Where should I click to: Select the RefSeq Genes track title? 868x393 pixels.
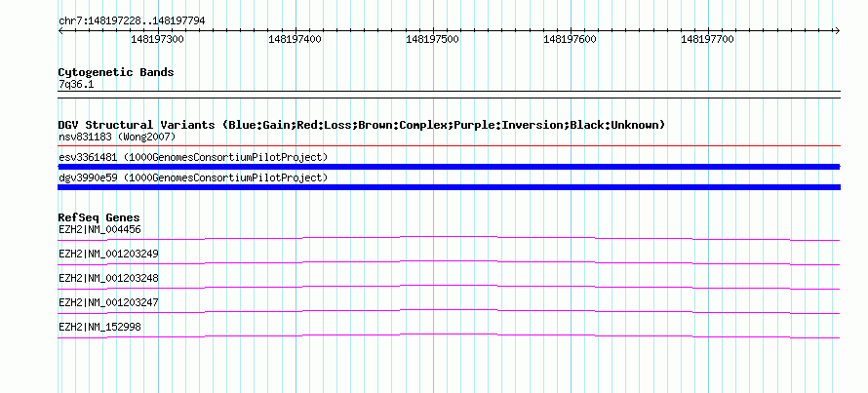point(99,217)
